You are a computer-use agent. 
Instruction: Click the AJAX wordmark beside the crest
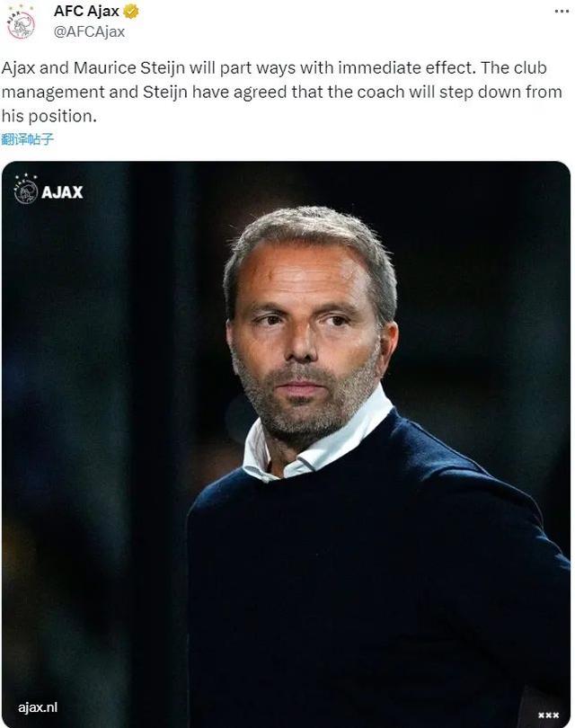tap(62, 192)
